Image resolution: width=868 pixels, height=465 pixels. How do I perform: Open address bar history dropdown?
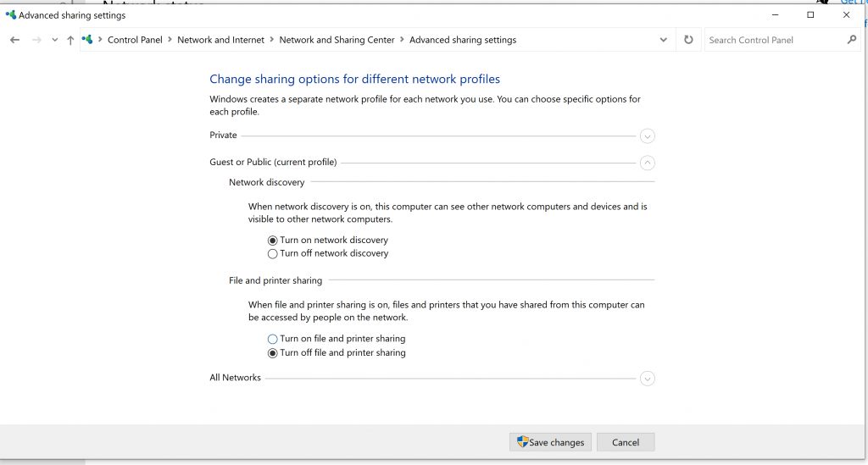(x=663, y=40)
